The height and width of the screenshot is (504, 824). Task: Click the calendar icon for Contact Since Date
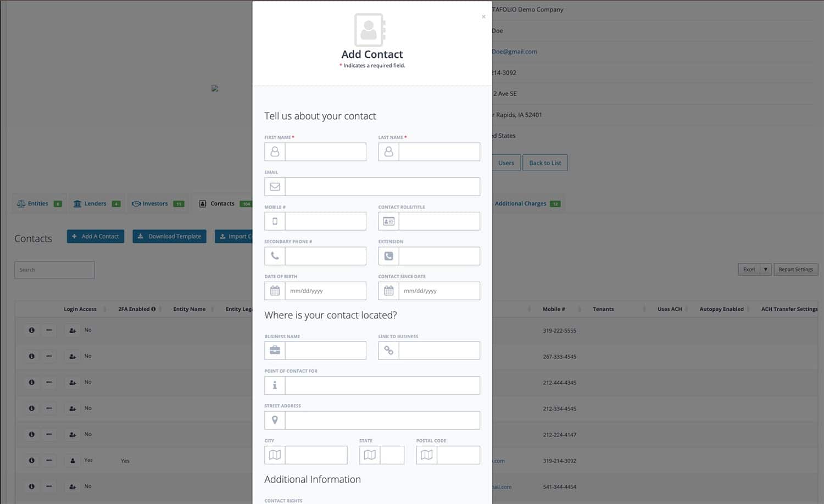click(388, 291)
